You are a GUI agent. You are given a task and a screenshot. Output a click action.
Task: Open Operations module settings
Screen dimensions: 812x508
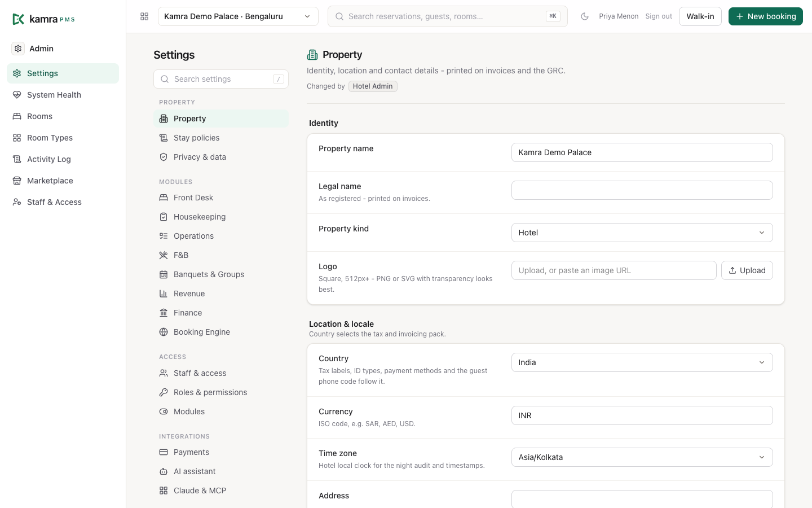221,236
